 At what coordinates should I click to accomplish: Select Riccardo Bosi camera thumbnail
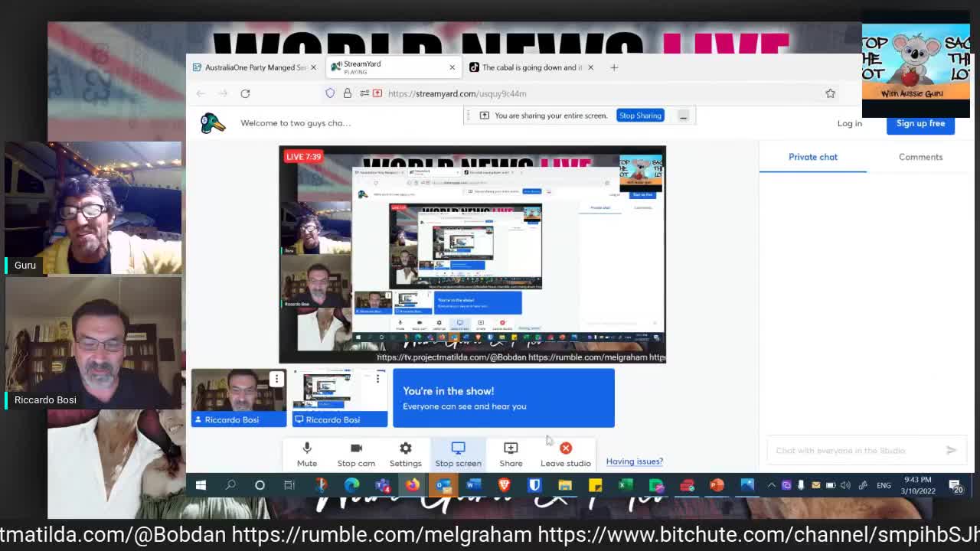coord(238,398)
